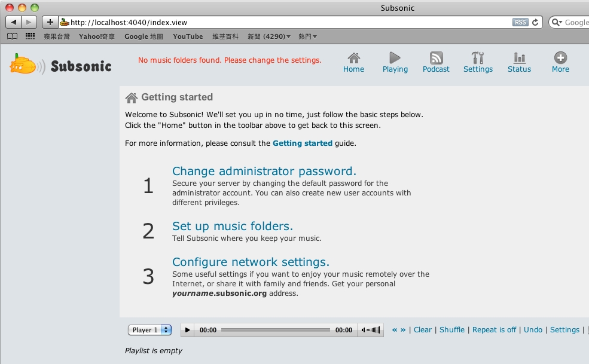Open Set up music folders link
Screen dimensions: 589x364
point(232,226)
